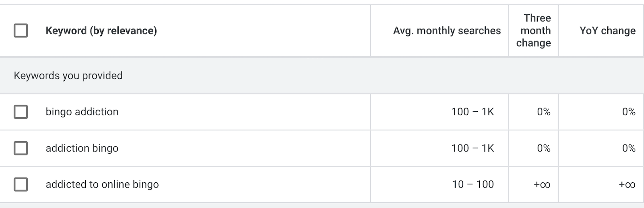Enable the "addicted to online bingo" checkbox
The width and height of the screenshot is (644, 208).
coord(21,185)
